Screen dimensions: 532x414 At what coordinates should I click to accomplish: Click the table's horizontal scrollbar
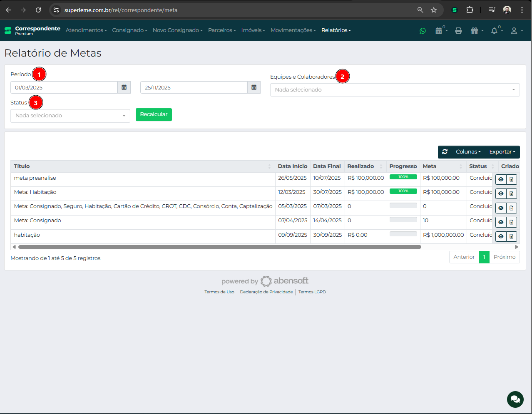point(219,247)
